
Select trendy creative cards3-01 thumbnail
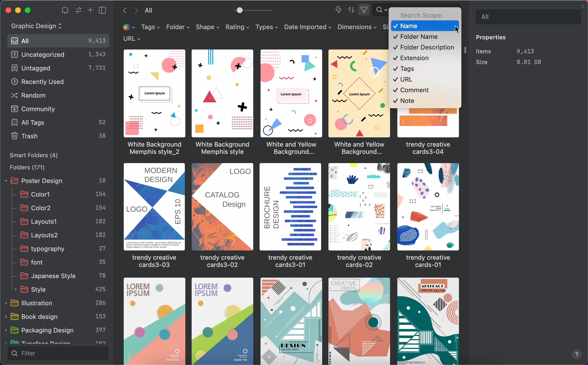(290, 207)
